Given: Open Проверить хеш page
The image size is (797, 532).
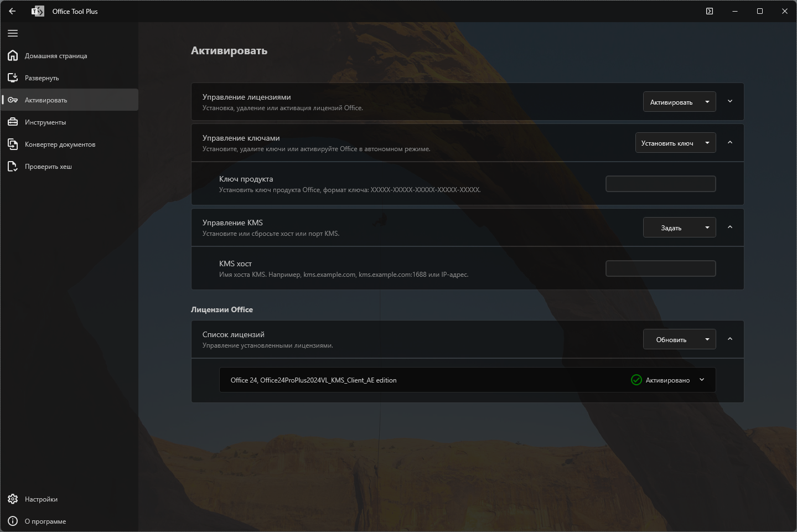Looking at the screenshot, I should pos(69,166).
